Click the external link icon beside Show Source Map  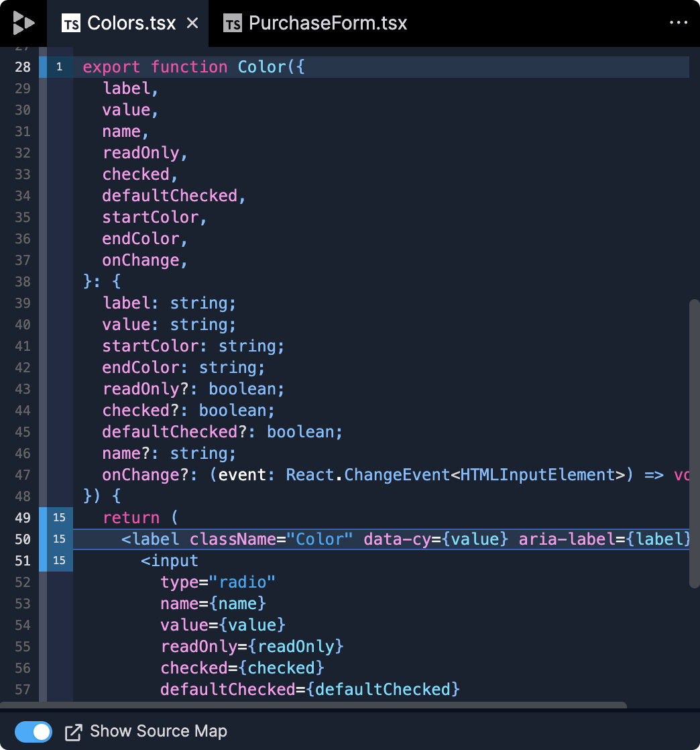coord(73,732)
